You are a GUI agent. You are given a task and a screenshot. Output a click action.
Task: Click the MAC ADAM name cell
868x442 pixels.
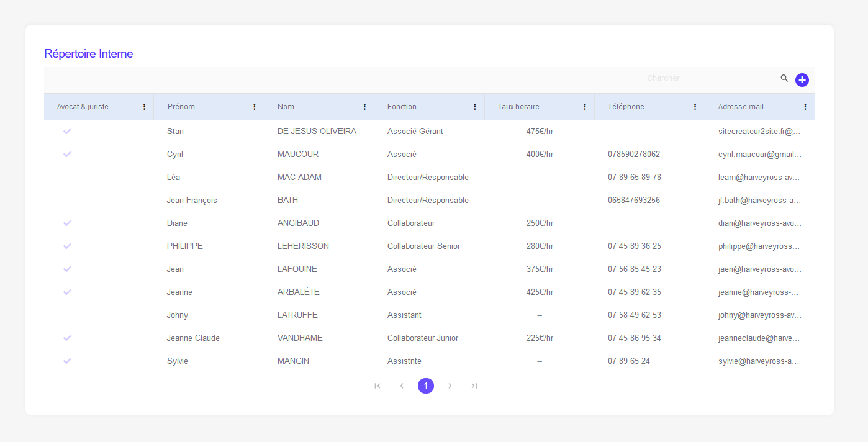(x=299, y=178)
